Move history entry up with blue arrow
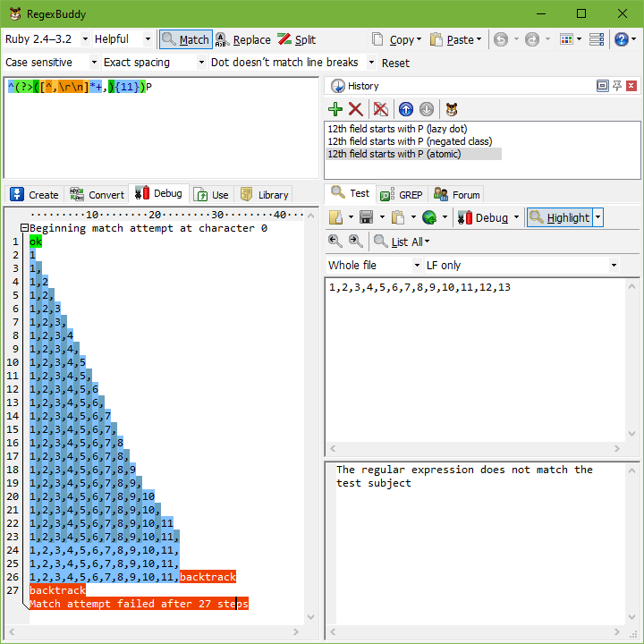Screen dimensions: 644x644 pos(406,109)
